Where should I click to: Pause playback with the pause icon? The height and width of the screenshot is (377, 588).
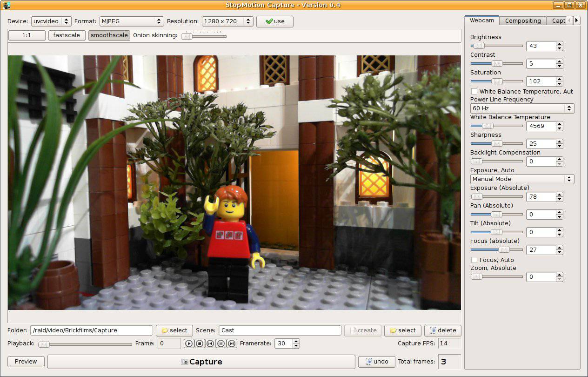coord(221,343)
